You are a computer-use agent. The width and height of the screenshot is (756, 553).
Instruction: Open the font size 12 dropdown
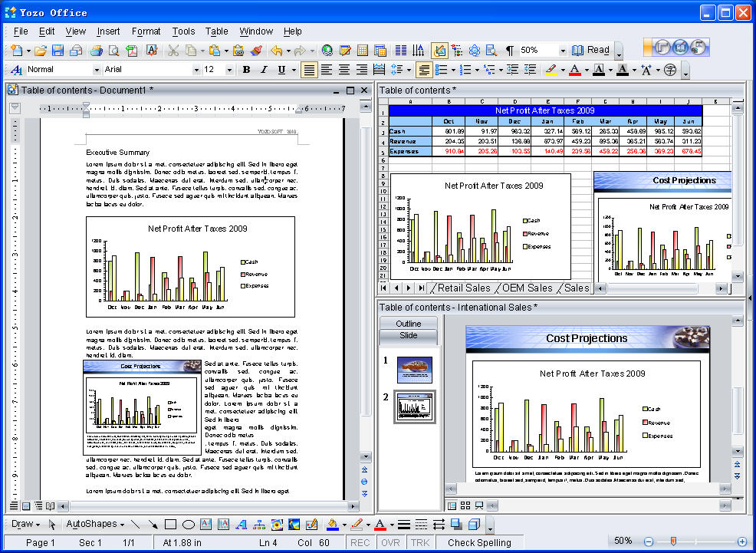click(x=229, y=70)
